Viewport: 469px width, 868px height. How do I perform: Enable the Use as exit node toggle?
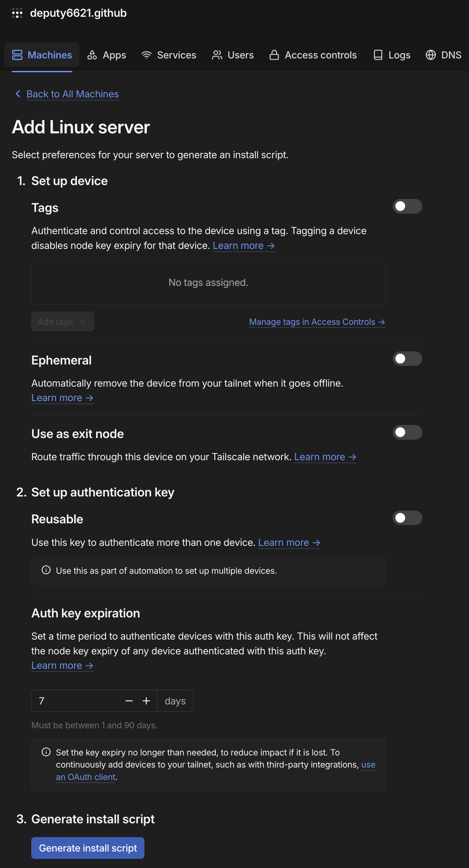[407, 432]
